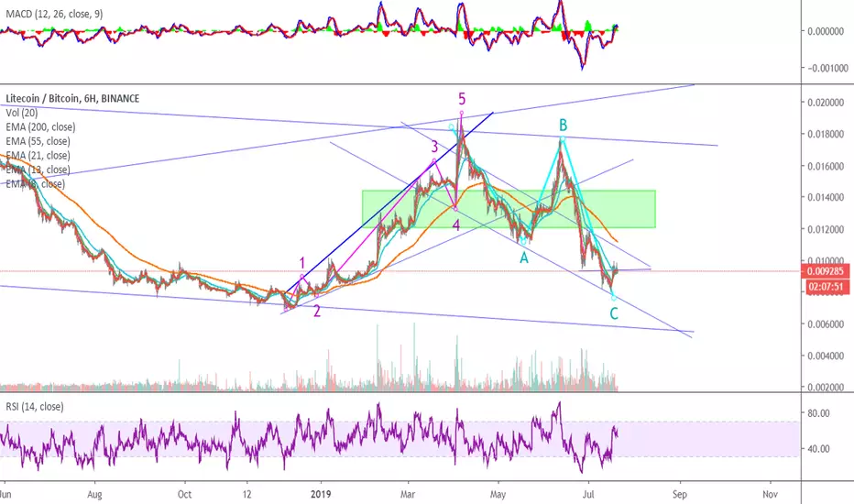Viewport: 854px width, 504px height.
Task: Click the Oct label on the time axis
Action: tap(184, 494)
